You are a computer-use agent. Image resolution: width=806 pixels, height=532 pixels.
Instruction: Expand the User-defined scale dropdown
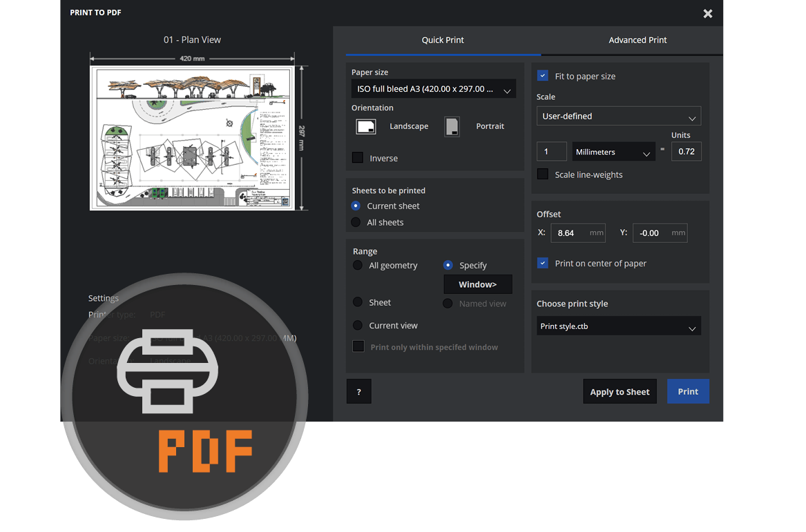(618, 117)
